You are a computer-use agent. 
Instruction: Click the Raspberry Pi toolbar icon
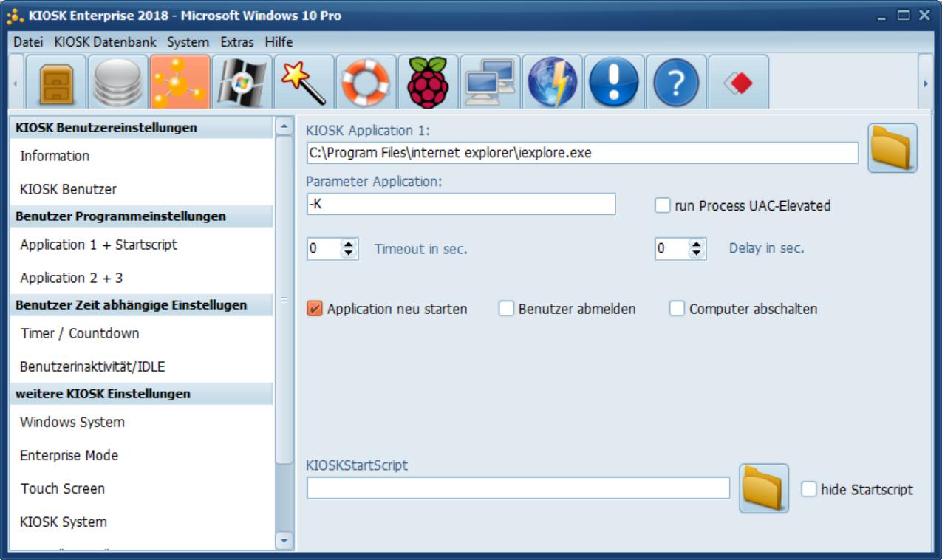pos(429,82)
